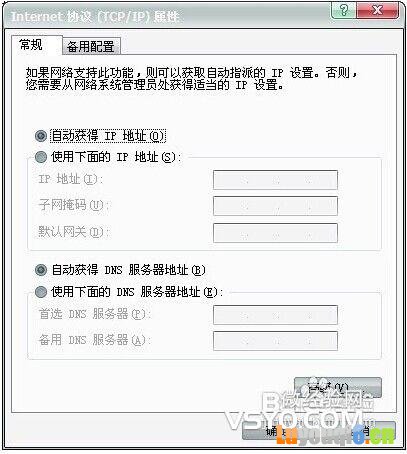
Task: Focus the 备用 DNS 服务器 input box
Action: point(275,341)
